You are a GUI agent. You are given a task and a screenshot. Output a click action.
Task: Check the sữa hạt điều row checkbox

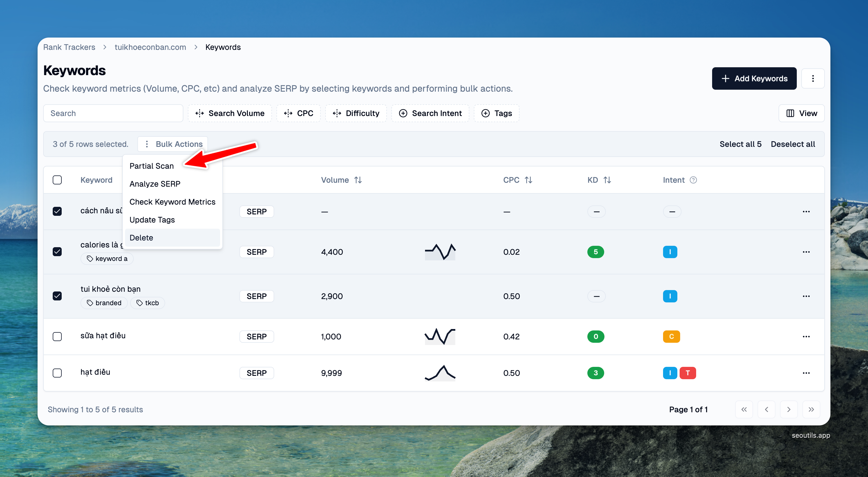tap(57, 336)
